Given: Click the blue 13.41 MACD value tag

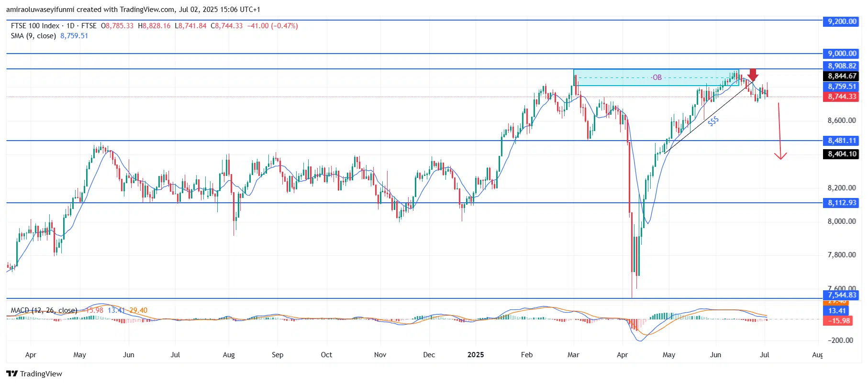Looking at the screenshot, I should click(x=837, y=311).
